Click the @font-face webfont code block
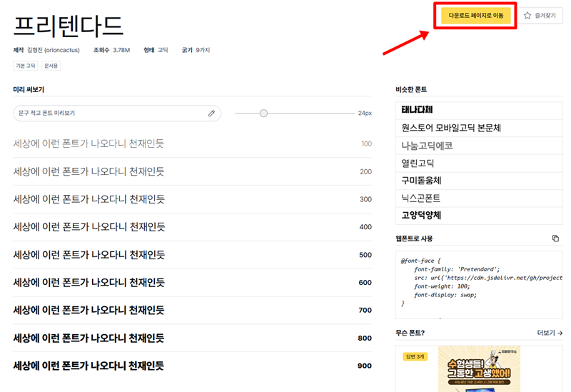This screenshot has width=571, height=392. 479,284
